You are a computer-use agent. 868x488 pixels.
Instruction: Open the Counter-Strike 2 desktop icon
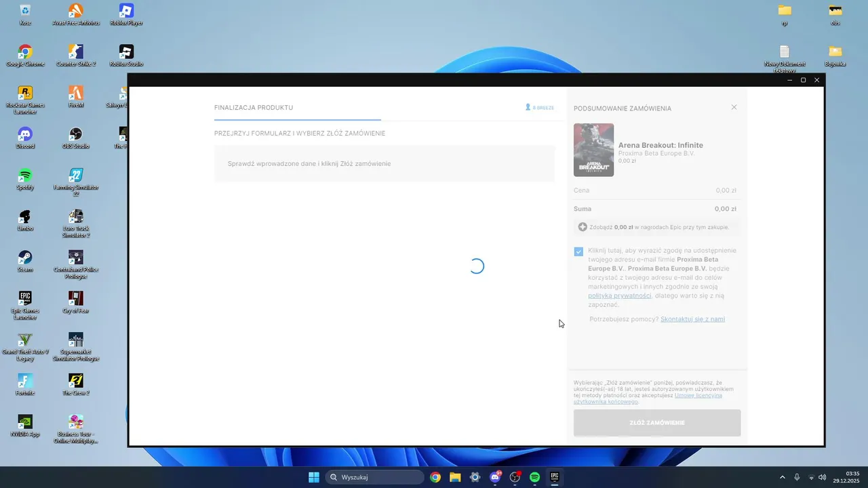76,56
